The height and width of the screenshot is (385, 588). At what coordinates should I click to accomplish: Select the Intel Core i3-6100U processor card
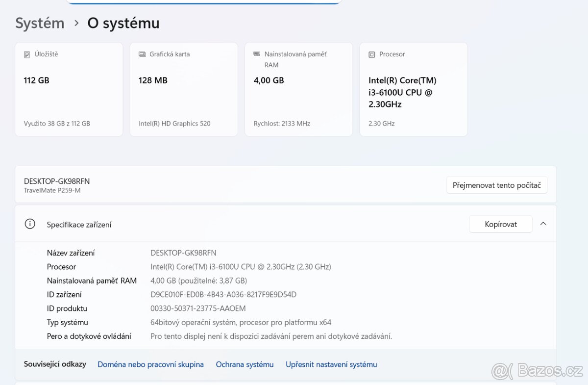point(414,89)
